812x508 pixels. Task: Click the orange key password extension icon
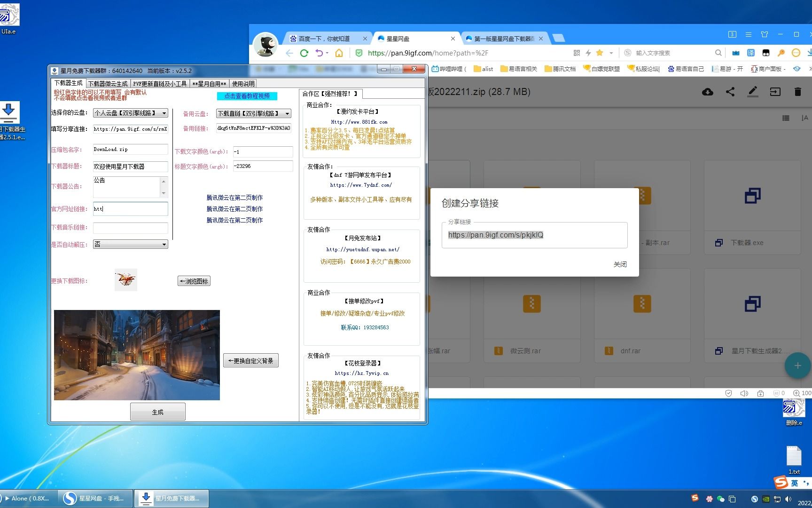coord(781,53)
